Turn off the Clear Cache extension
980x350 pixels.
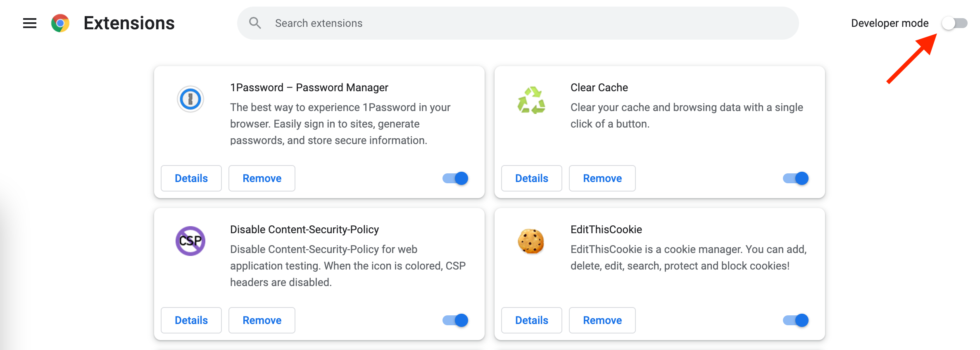796,178
